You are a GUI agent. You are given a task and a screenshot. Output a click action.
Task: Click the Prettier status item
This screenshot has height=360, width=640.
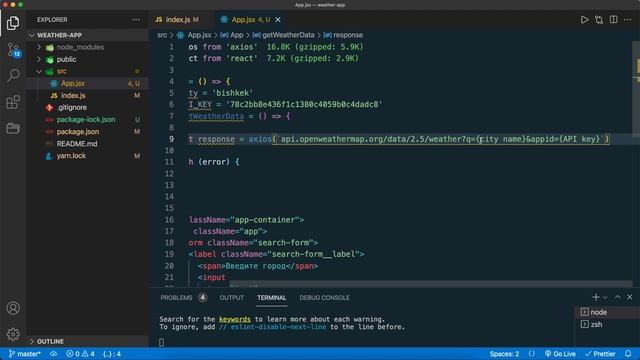[600, 354]
